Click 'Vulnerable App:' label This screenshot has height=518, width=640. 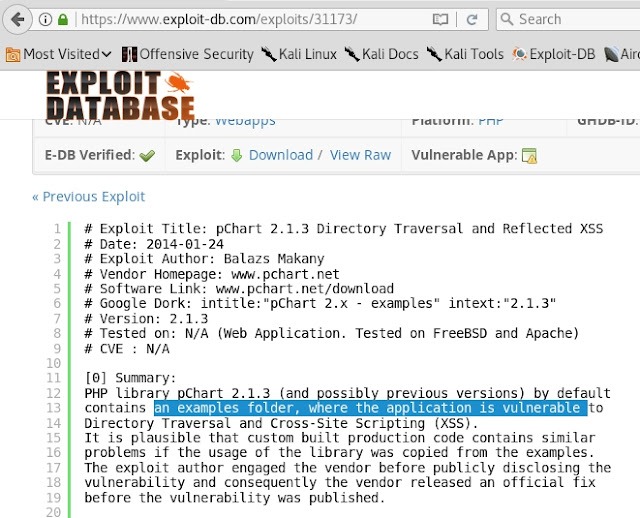point(464,155)
